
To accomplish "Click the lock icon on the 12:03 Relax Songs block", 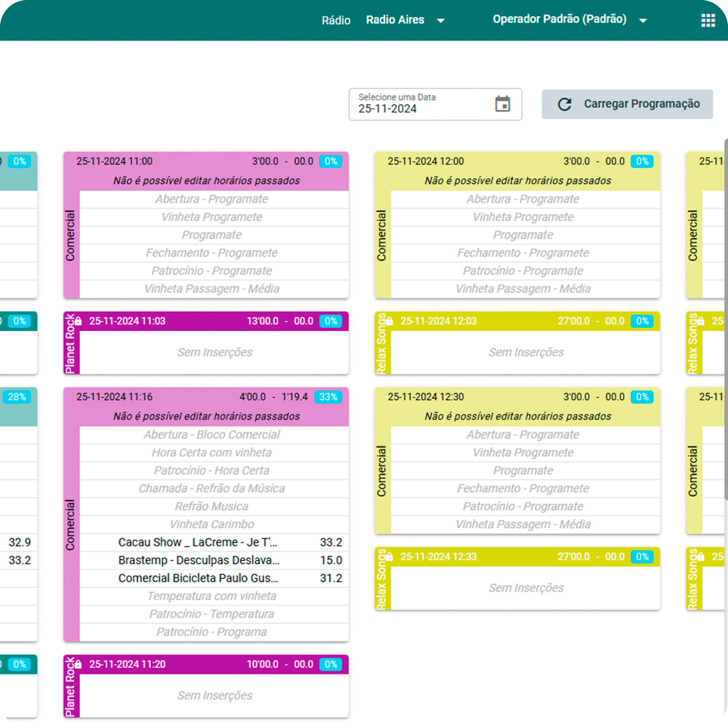I will (x=389, y=321).
